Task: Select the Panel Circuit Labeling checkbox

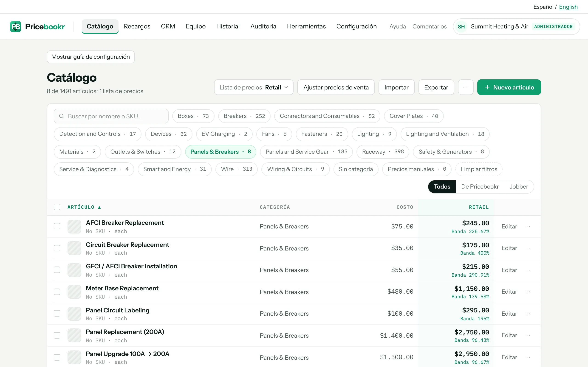Action: click(x=57, y=313)
